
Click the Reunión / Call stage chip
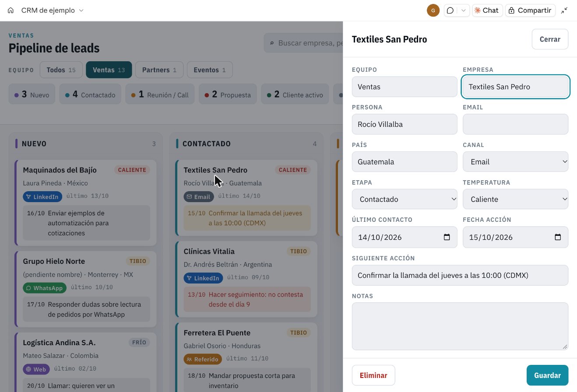click(160, 94)
